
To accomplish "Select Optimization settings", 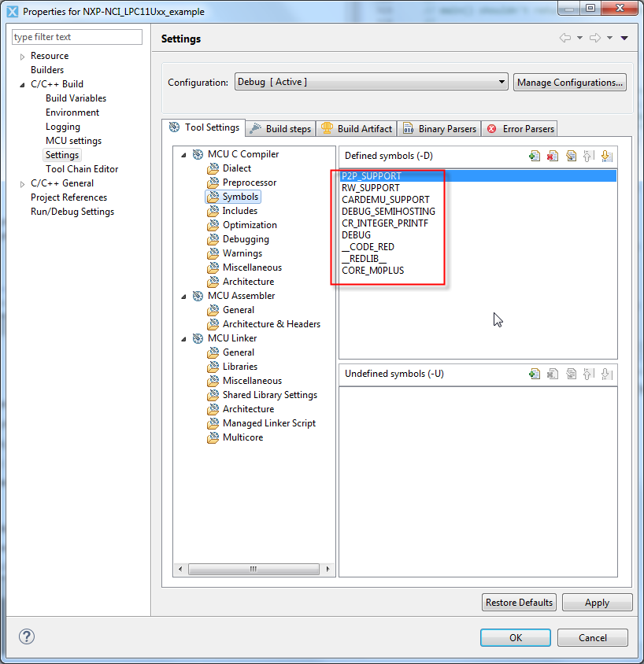I will click(x=250, y=225).
